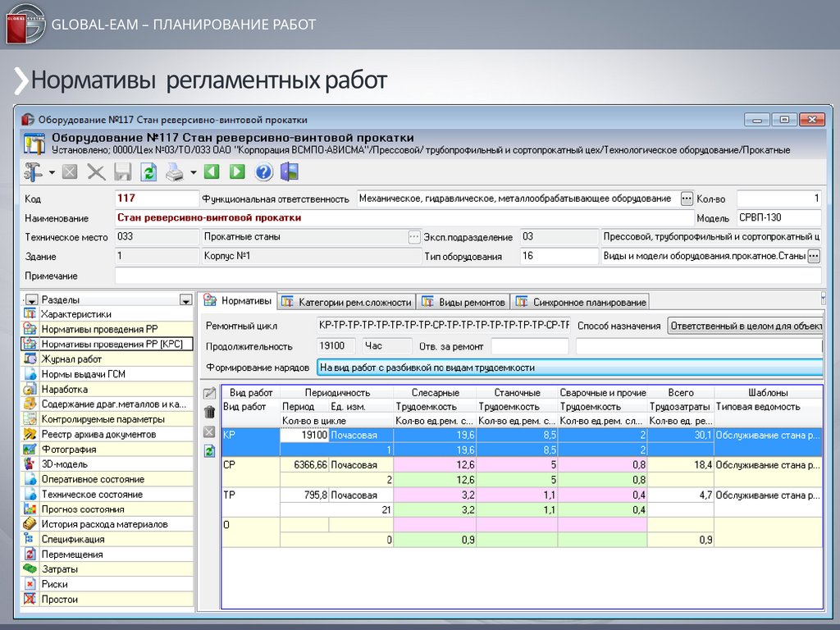840x630 pixels.
Task: Click ellipsis button next to Прокатные станы
Action: point(414,237)
